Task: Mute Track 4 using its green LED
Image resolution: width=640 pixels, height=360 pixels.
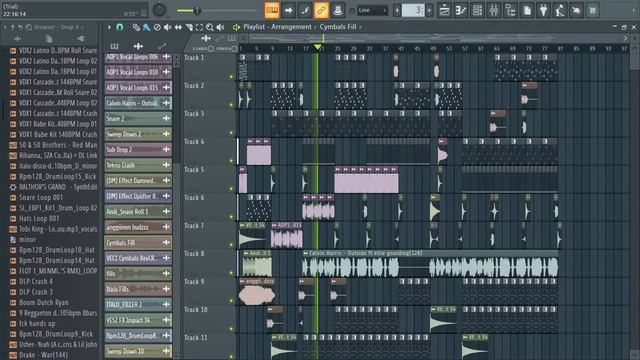Action: [x=231, y=160]
